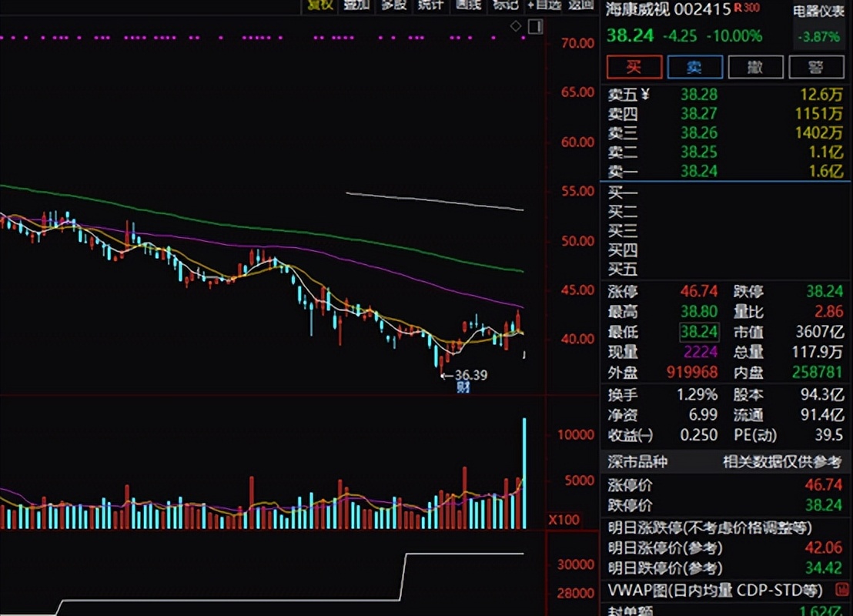Screen dimensions: 853x616
Task: Click the ¥ symbol beside 卖五
Action: point(645,95)
